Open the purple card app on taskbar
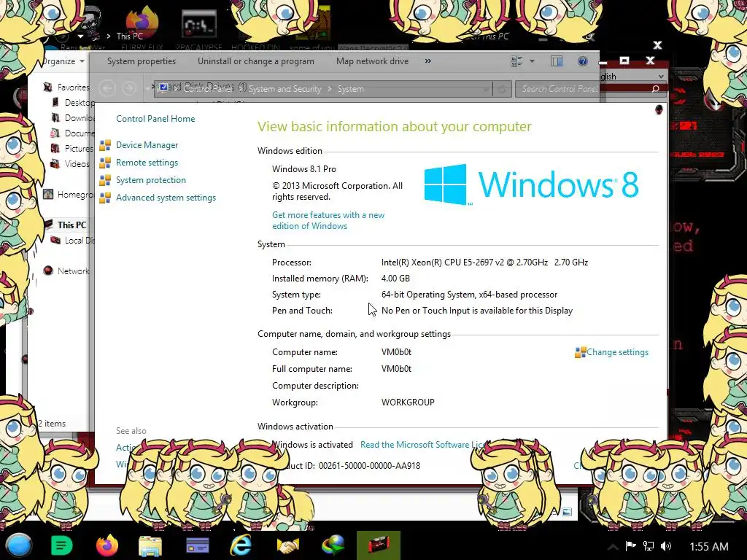 [x=197, y=545]
